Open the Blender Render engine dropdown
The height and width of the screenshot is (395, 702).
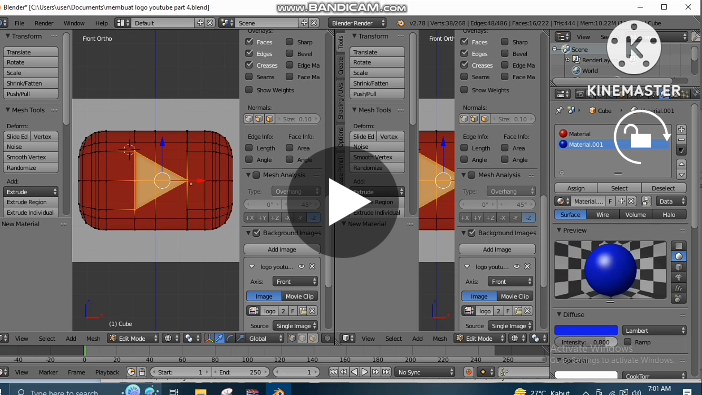[x=357, y=23]
